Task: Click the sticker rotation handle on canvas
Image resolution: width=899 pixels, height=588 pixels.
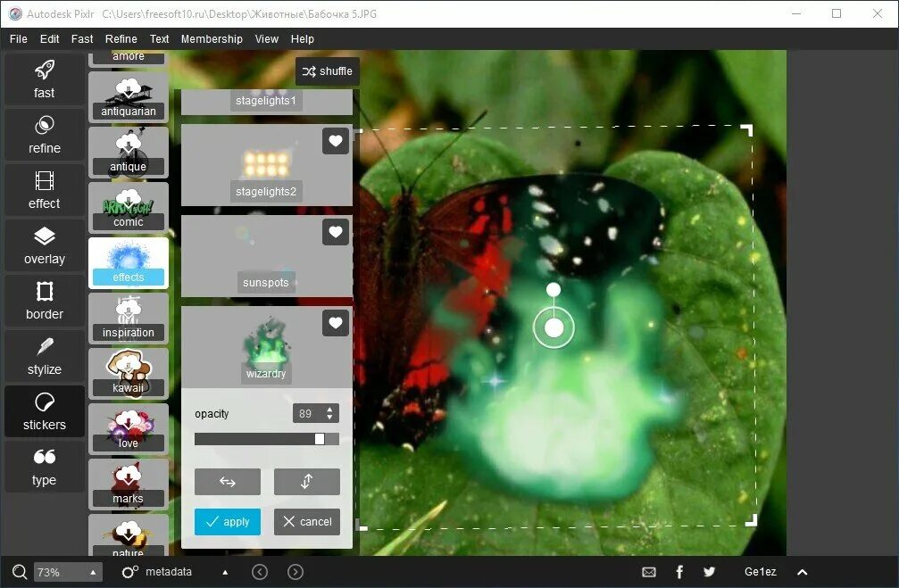Action: coord(554,289)
